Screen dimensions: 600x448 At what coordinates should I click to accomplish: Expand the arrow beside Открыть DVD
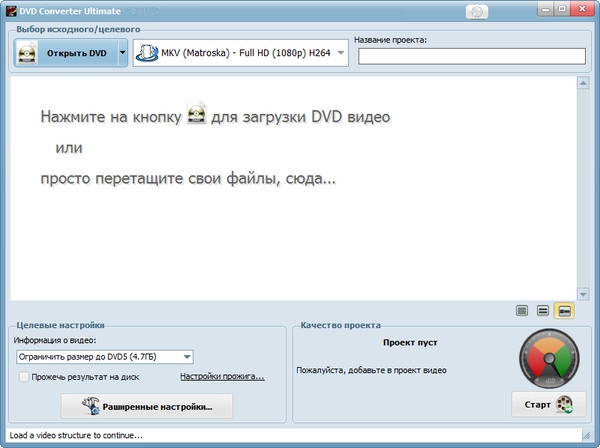[x=122, y=53]
